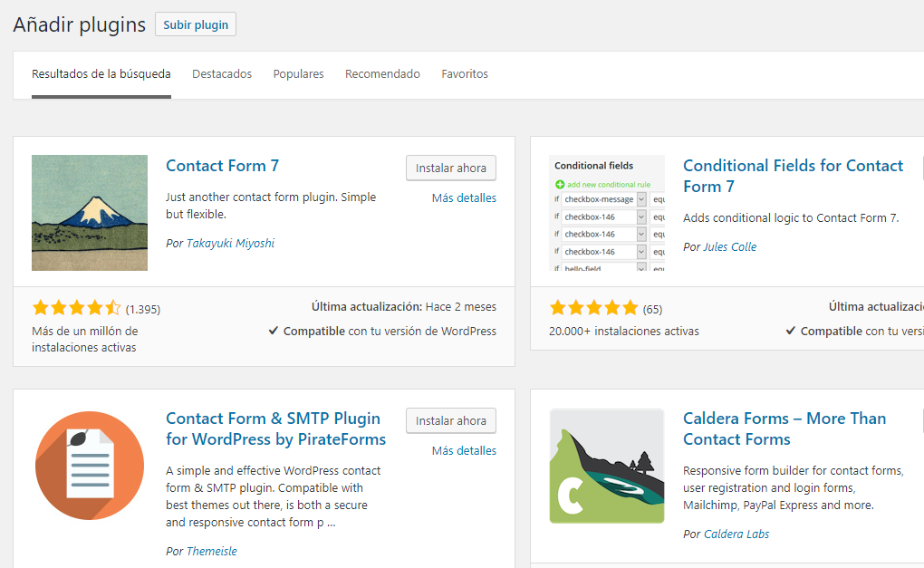Open Conditional Fields for Contact Form 7 title

(x=794, y=176)
